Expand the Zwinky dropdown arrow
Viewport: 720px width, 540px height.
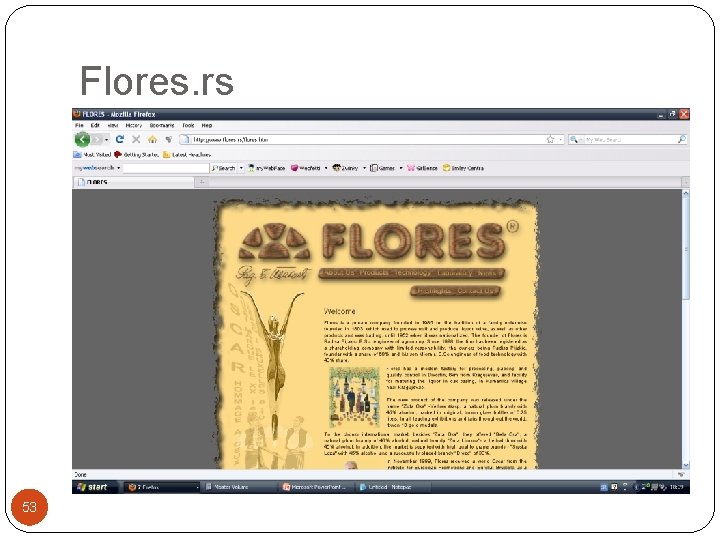[364, 168]
